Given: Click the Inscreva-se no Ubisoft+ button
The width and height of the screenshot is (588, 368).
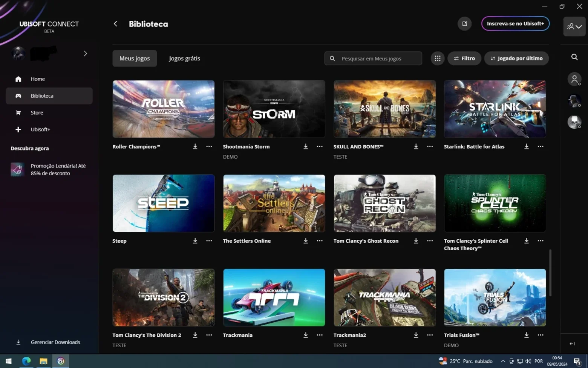Looking at the screenshot, I should tap(515, 23).
